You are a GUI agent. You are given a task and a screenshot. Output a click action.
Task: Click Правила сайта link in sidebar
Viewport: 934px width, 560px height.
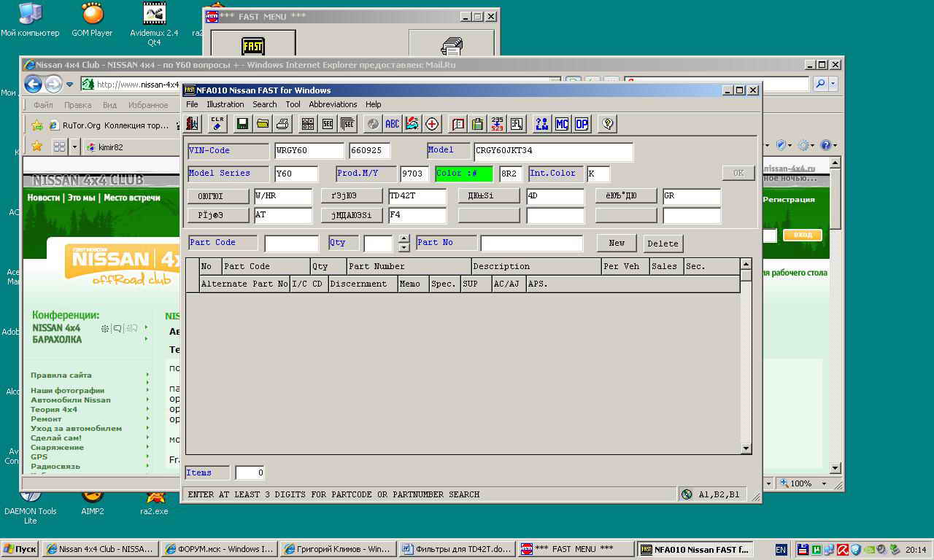pos(61,375)
